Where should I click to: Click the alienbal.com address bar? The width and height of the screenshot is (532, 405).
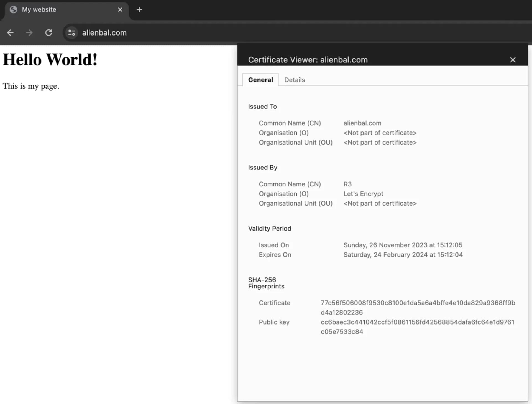tap(296, 33)
